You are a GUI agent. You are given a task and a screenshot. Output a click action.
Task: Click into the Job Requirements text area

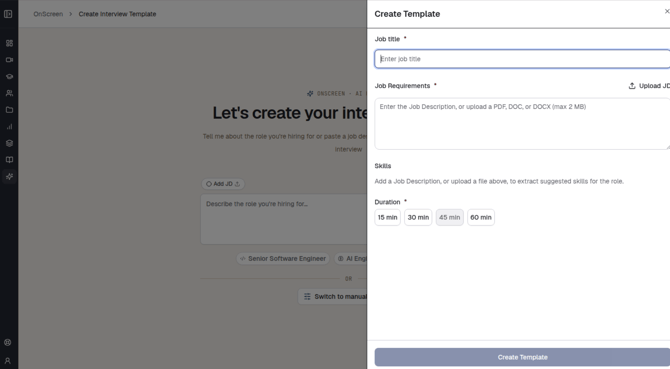(x=522, y=124)
